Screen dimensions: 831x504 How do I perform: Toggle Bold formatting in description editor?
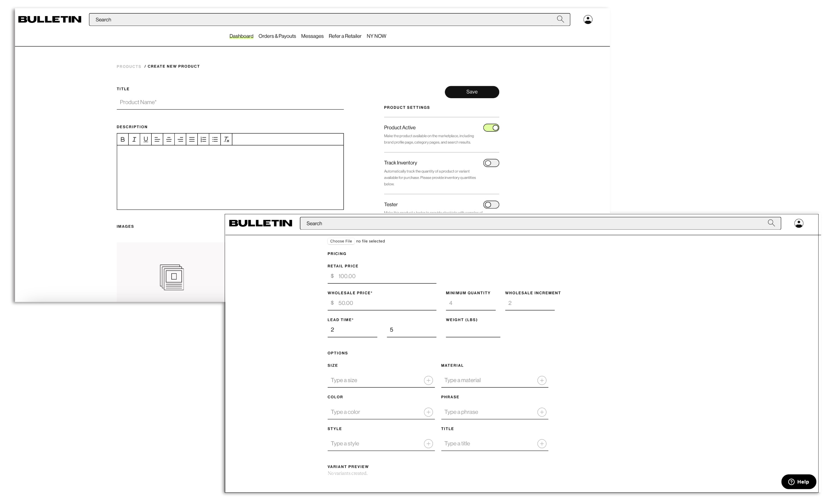(122, 139)
